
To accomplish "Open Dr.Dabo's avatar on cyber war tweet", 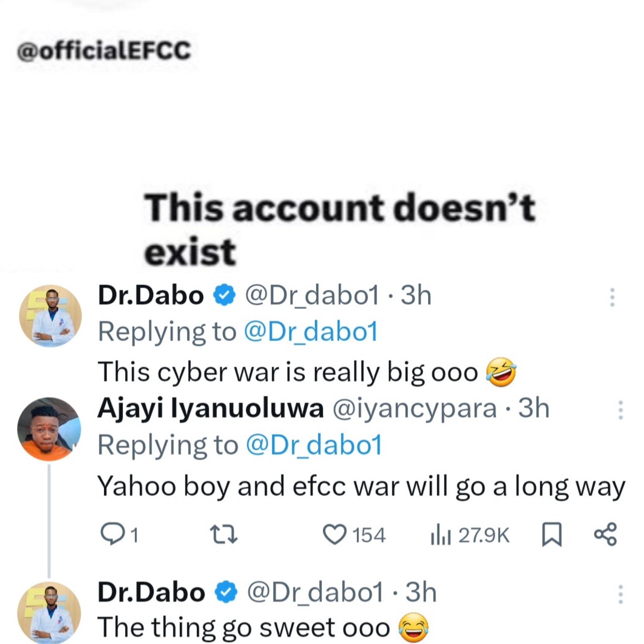I will (x=50, y=316).
